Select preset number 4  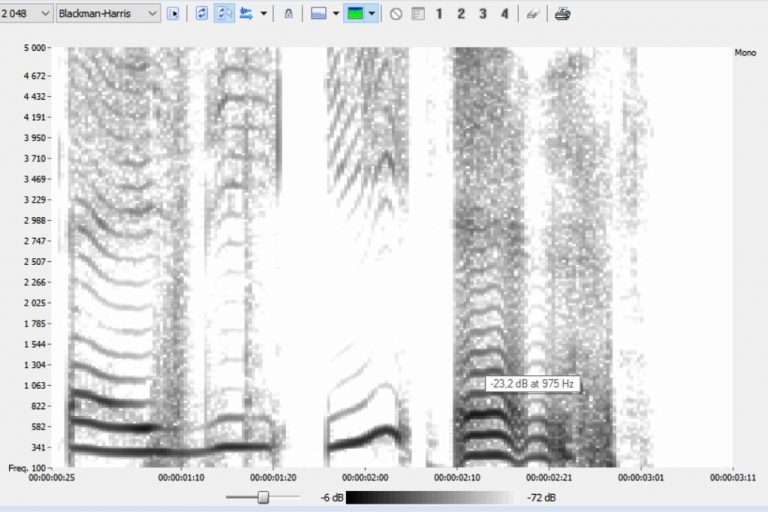click(504, 14)
